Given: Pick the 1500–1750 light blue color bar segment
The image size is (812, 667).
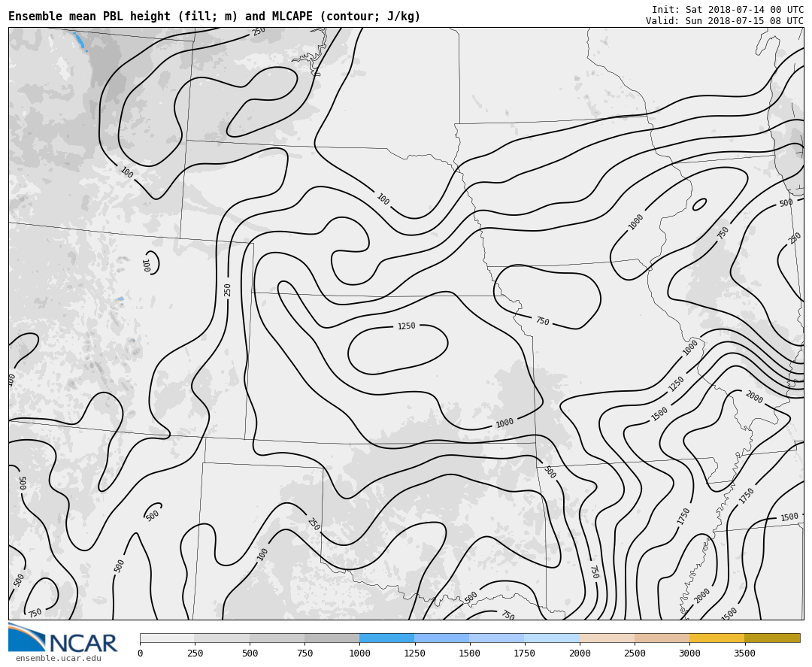Looking at the screenshot, I should pos(497,638).
